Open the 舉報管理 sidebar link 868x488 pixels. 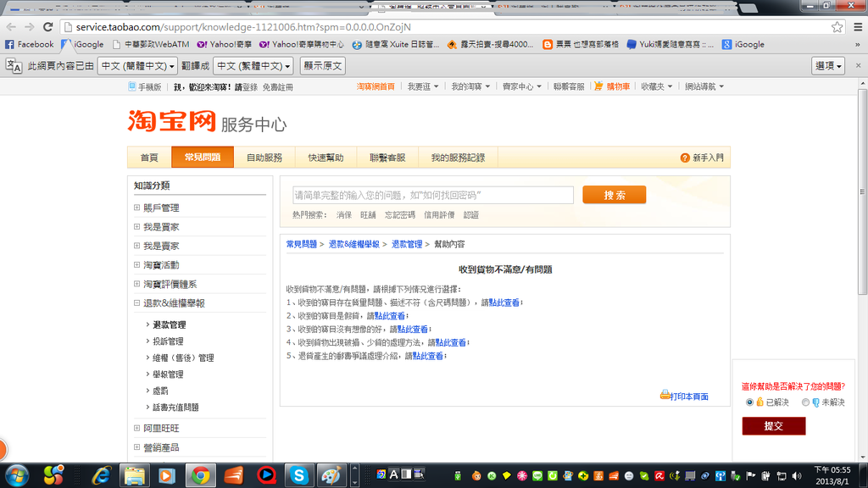(168, 374)
